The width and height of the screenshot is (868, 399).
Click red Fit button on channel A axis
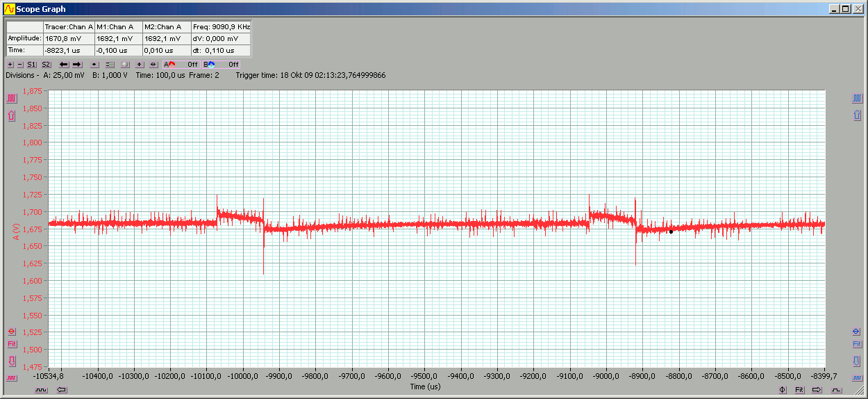[x=11, y=344]
